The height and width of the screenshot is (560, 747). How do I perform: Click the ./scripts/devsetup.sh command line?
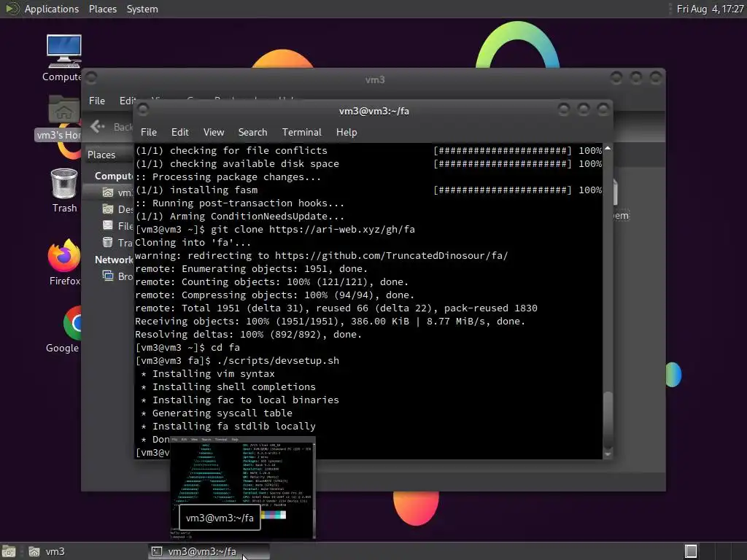(278, 360)
